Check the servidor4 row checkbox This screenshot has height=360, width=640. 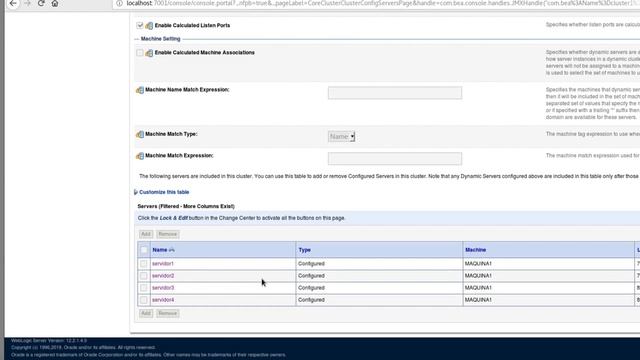[144, 300]
